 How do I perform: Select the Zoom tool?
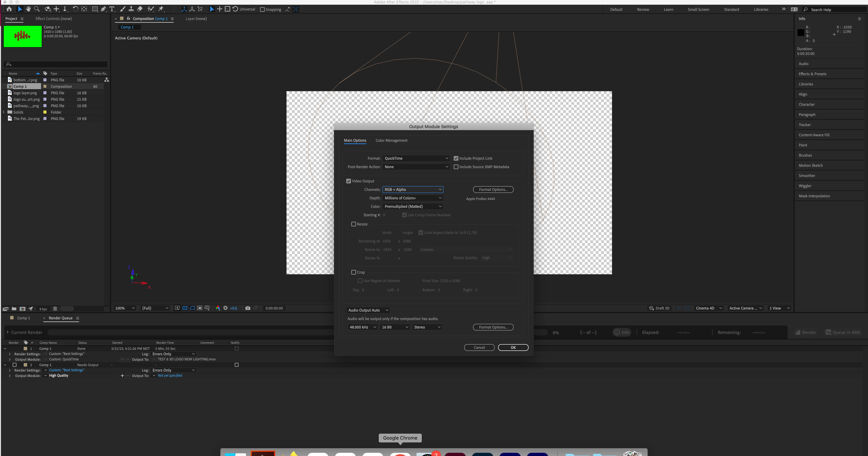[37, 9]
